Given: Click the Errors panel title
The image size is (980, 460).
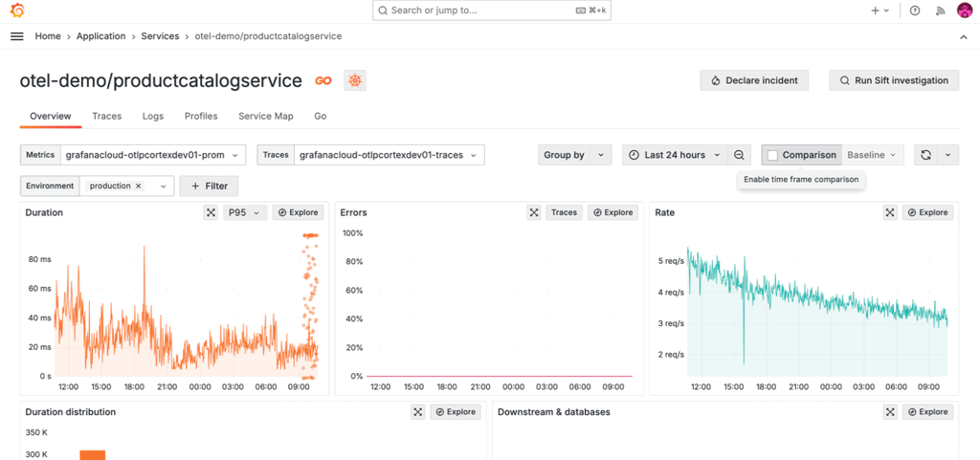Looking at the screenshot, I should point(353,212).
